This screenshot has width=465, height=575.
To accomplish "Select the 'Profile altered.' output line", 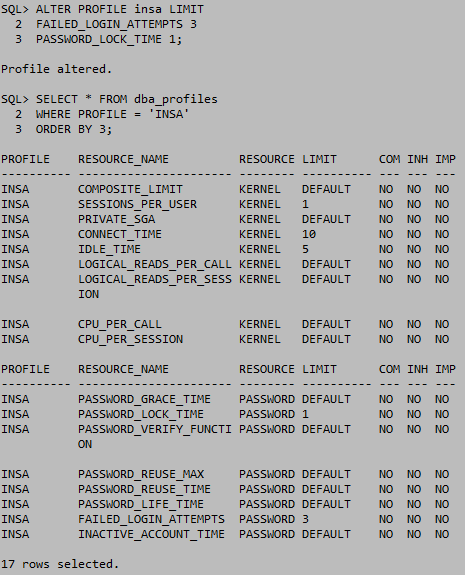I will [56, 69].
